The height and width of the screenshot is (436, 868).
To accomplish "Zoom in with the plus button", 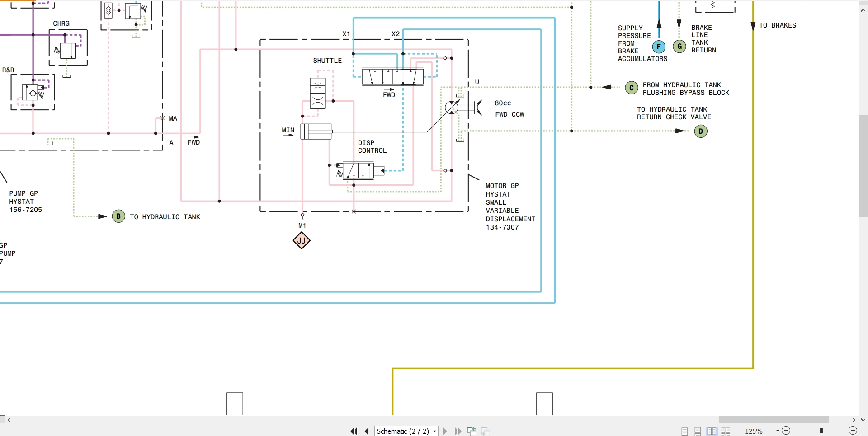I will point(853,431).
